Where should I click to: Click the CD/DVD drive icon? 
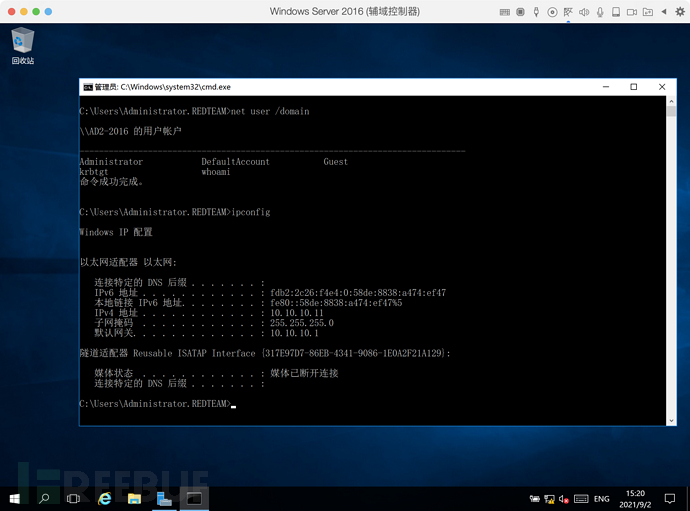pyautogui.click(x=552, y=12)
